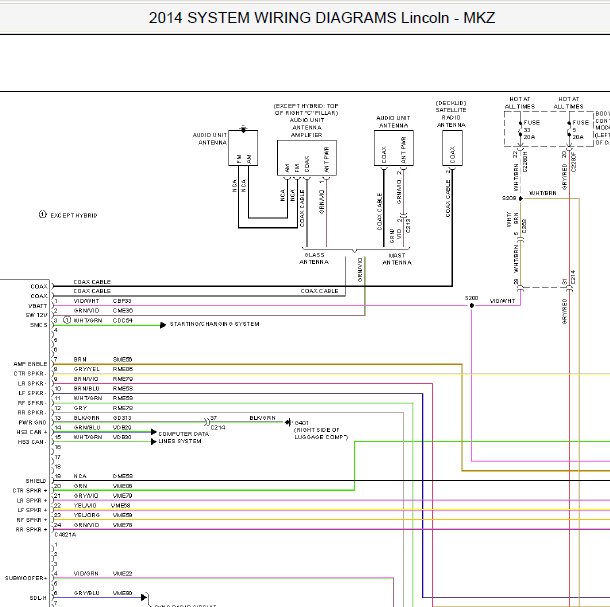Click circuit code 'GD313'

(x=122, y=418)
